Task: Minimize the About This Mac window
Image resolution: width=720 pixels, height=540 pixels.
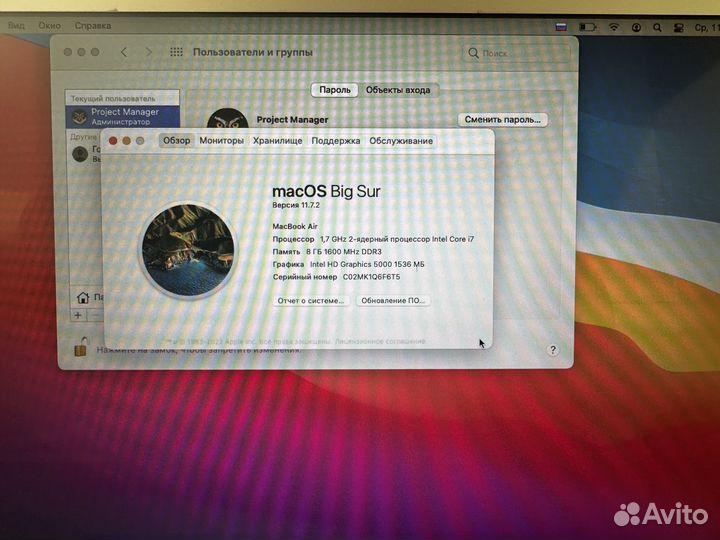Action: (x=126, y=141)
